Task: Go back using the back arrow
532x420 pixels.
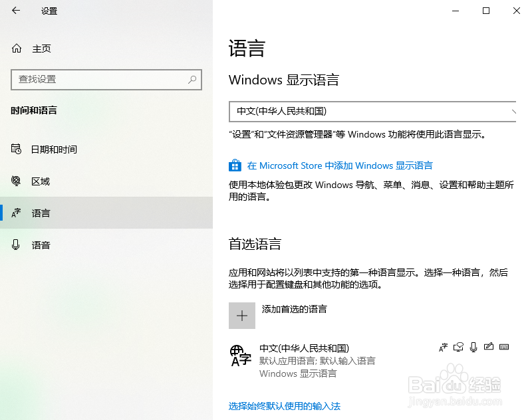Action: [16, 11]
